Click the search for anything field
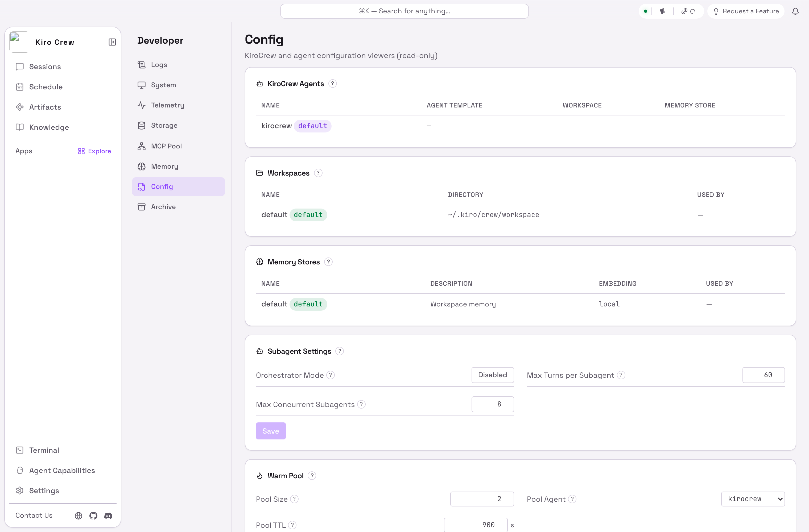Image resolution: width=809 pixels, height=532 pixels. tap(404, 11)
